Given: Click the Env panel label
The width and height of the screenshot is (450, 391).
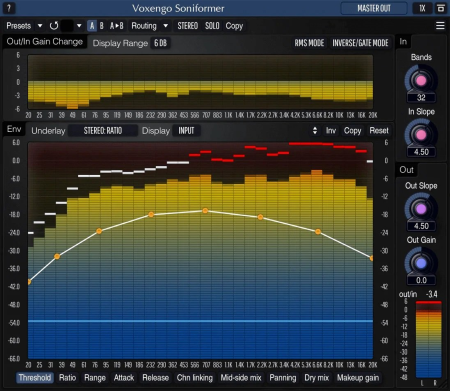Looking at the screenshot, I should coord(14,129).
